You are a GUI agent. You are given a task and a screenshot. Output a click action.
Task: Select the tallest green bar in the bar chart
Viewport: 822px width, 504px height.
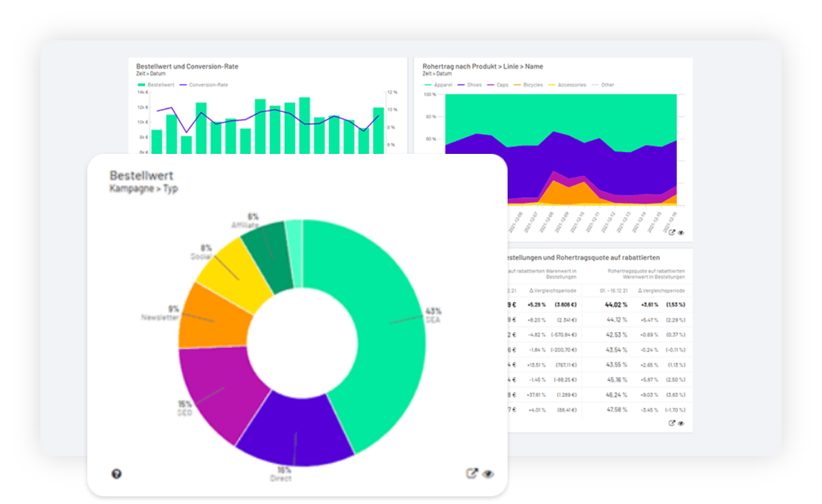coord(305,126)
